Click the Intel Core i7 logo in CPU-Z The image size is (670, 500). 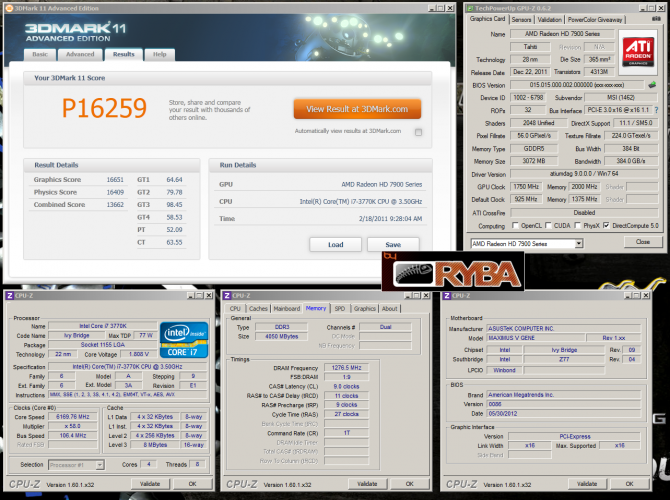[x=184, y=340]
